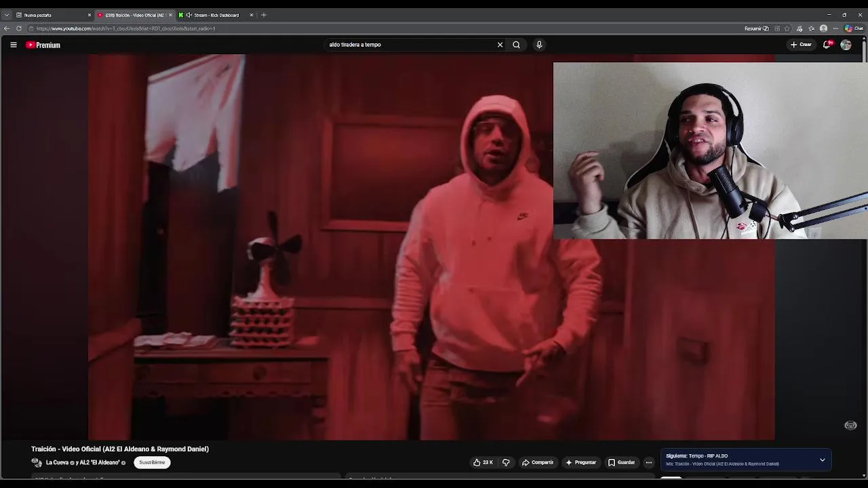Screen dimensions: 868x488
Task: Open YouTube notifications bell
Action: [x=827, y=45]
